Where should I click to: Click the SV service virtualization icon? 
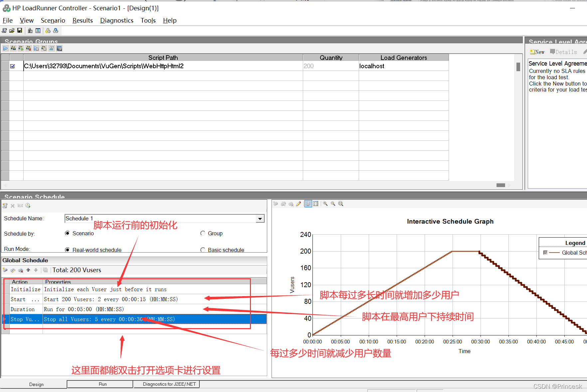60,49
